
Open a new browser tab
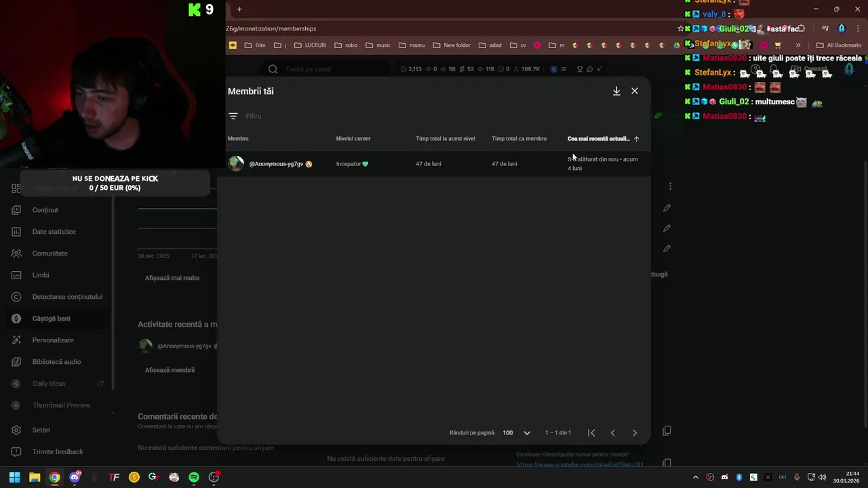click(x=239, y=9)
